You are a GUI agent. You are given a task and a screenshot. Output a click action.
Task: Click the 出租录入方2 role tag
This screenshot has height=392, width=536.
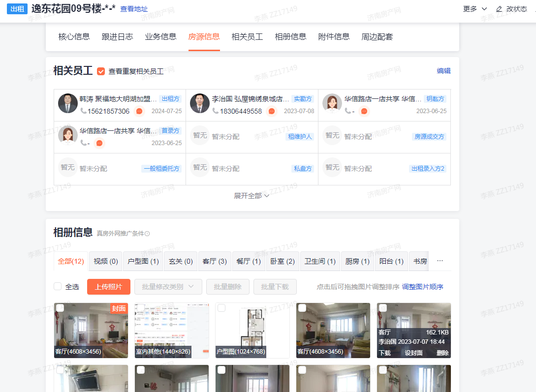tap(428, 169)
